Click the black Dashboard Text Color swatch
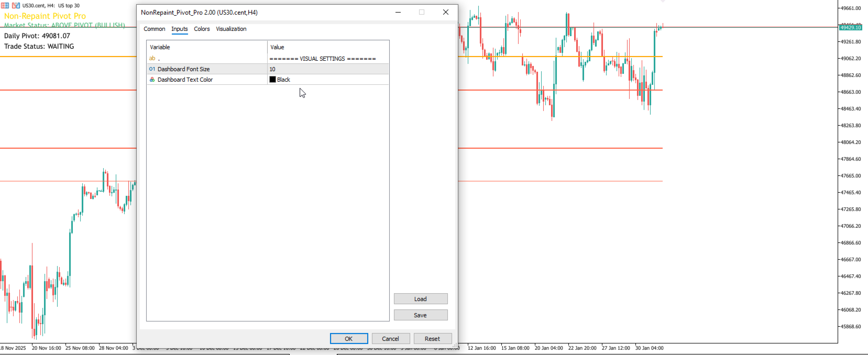 coord(272,80)
